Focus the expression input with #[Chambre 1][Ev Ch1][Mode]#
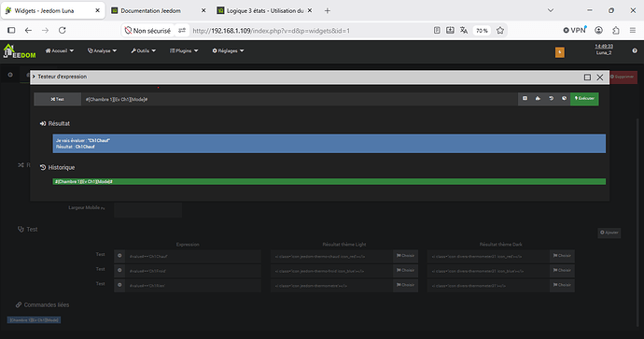Screen dimensions: 644x339 click(x=300, y=99)
